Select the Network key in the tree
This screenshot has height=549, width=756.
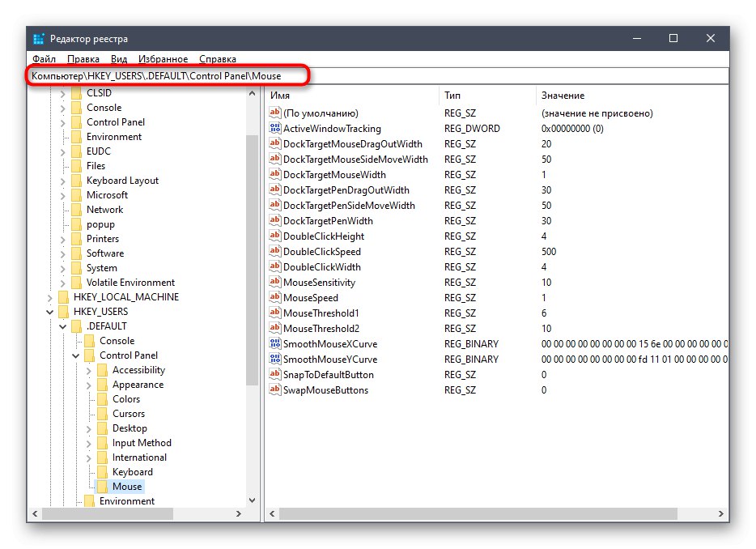pos(104,210)
